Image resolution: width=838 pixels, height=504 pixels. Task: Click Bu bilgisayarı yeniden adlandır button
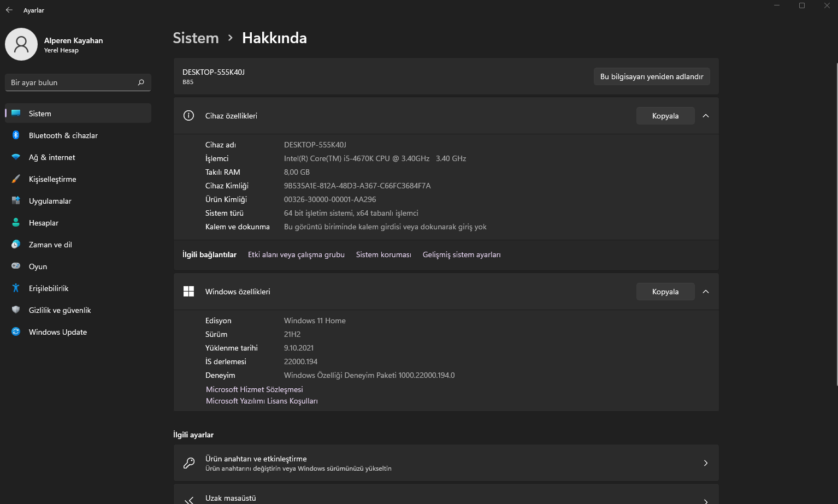click(x=651, y=76)
